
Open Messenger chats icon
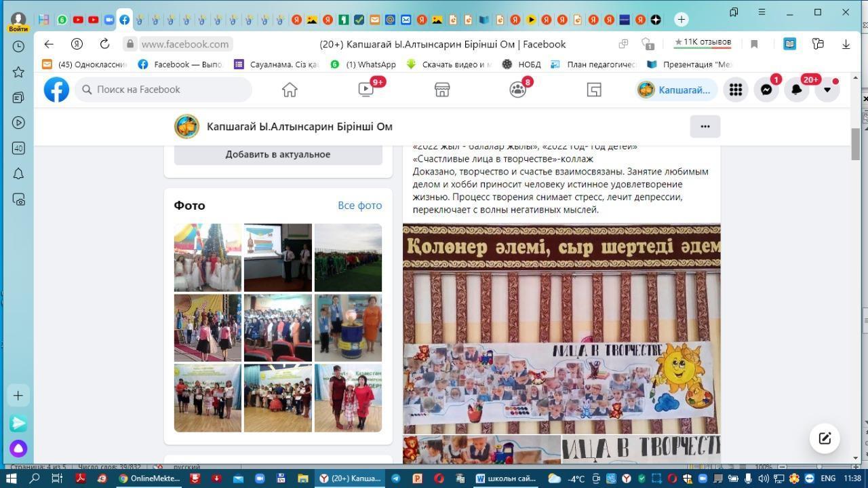tap(766, 90)
